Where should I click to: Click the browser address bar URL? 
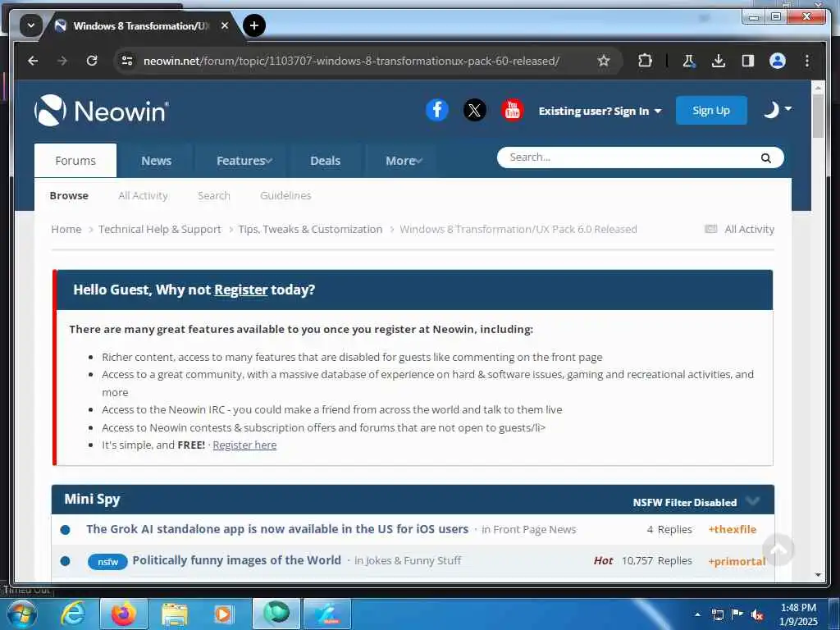pos(351,61)
